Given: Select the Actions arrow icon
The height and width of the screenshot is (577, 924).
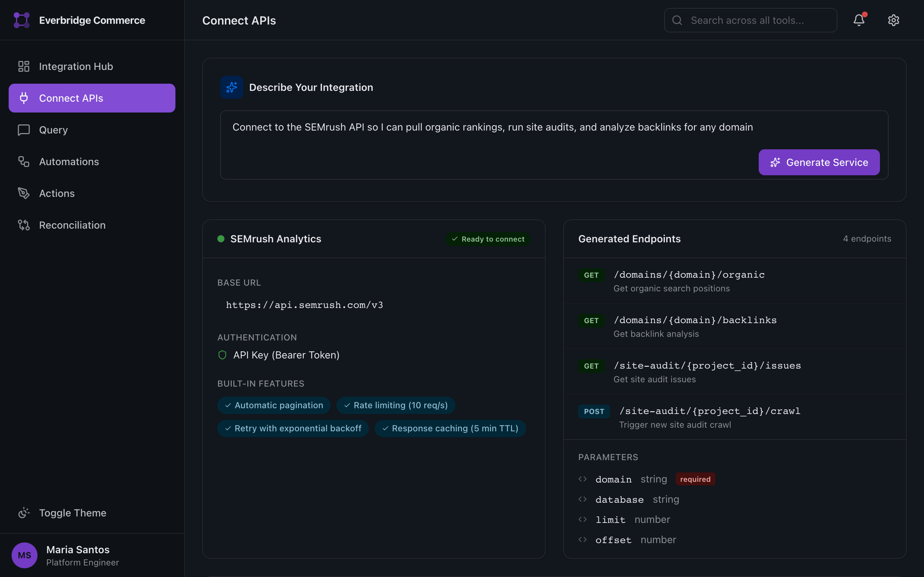Looking at the screenshot, I should [24, 193].
